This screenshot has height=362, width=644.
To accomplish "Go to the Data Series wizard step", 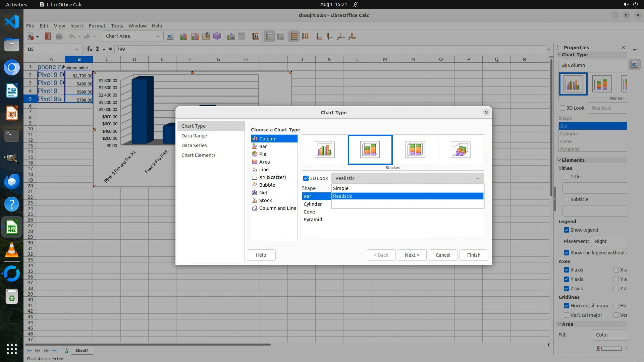I will pyautogui.click(x=194, y=145).
